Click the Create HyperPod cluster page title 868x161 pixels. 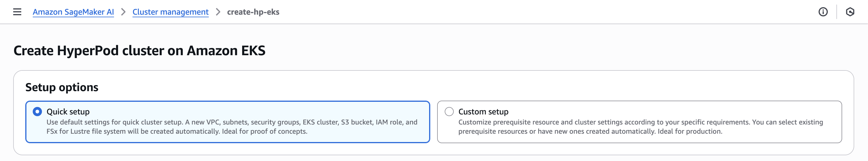139,51
